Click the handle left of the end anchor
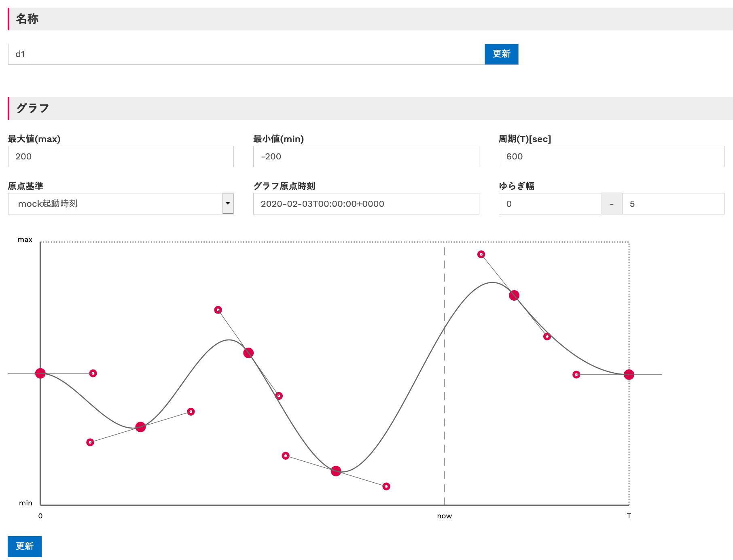Screen dimensions: 733x560 (x=576, y=375)
